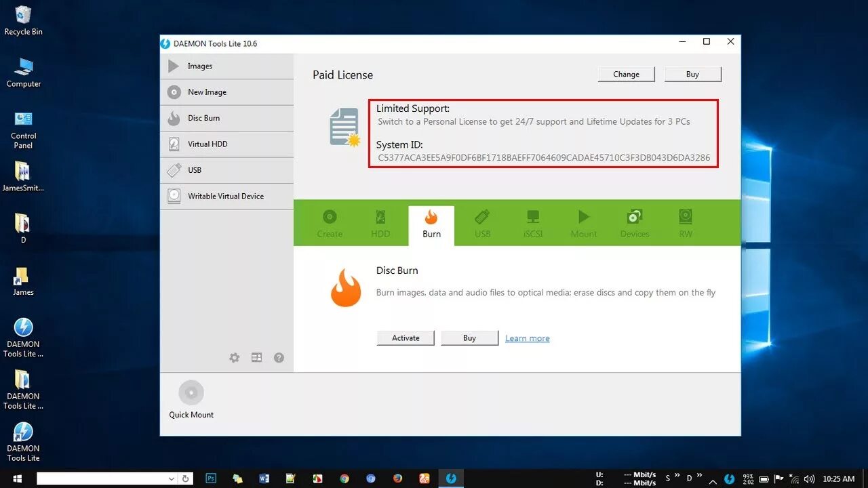868x488 pixels.
Task: Select Writable Virtual Device sidebar item
Action: click(x=226, y=196)
